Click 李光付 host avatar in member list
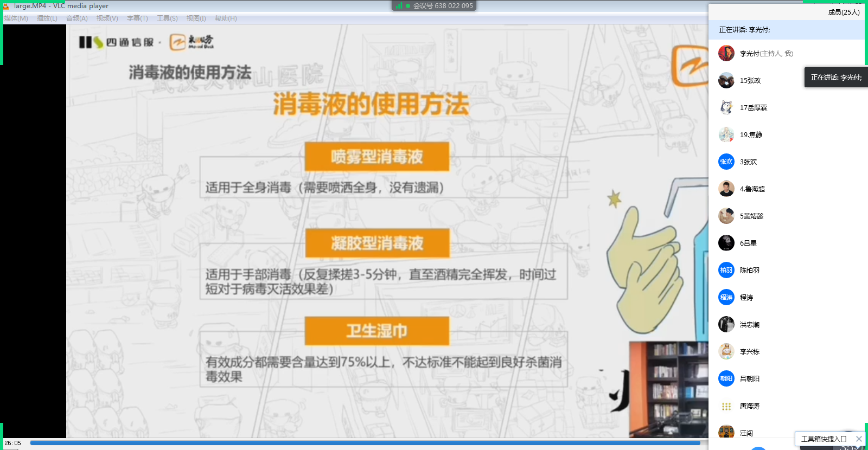 point(726,53)
